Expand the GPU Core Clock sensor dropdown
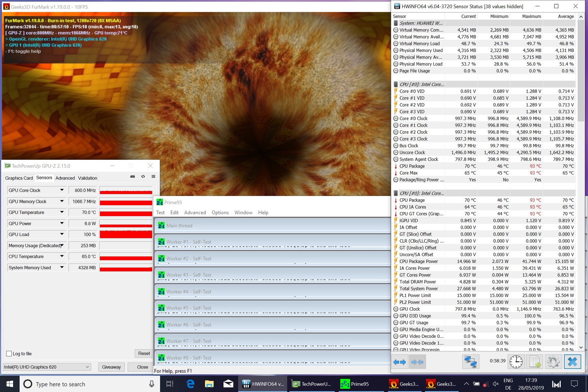 [x=62, y=190]
